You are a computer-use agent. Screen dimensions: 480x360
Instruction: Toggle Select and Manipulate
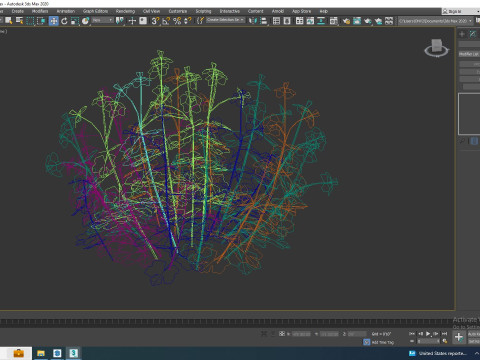[x=132, y=21]
